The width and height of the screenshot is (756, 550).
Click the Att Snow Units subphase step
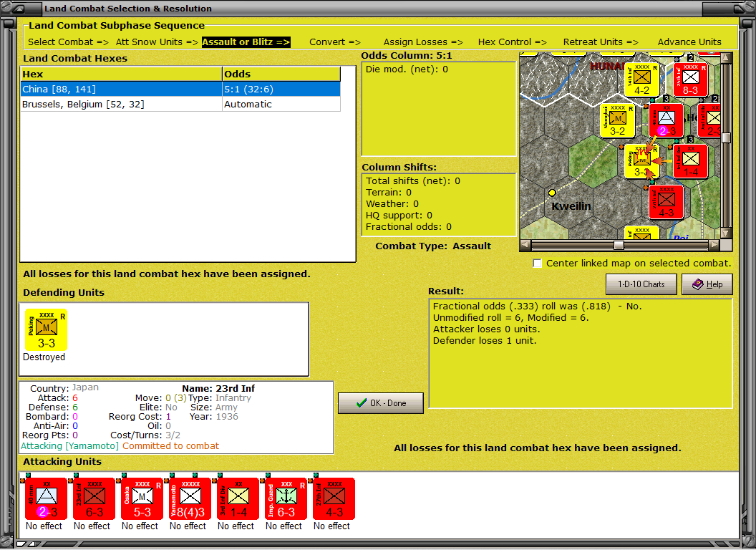point(157,42)
